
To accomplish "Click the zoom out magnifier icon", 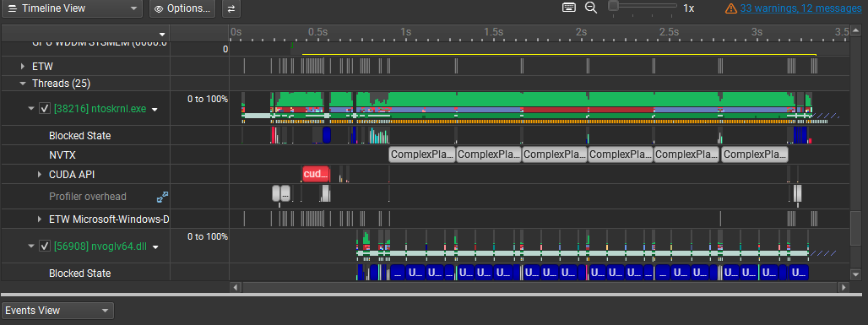I will point(591,8).
